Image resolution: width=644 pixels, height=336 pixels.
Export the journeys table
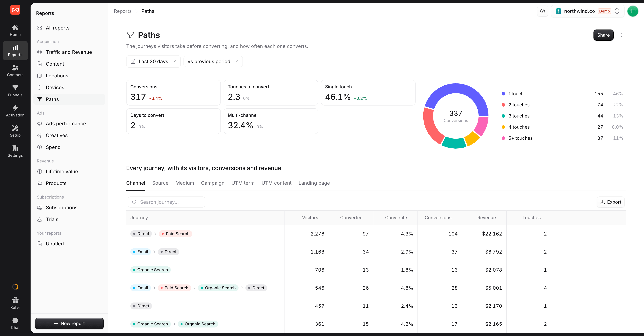610,202
